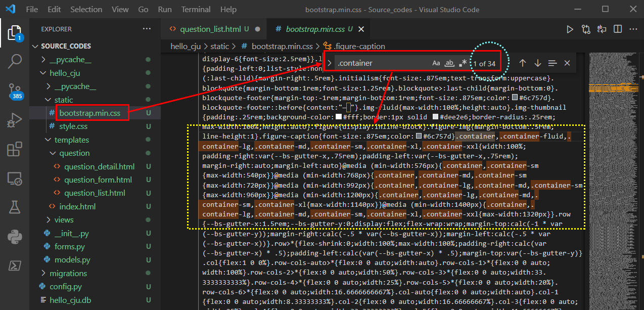Collapse the SOURCE_CODES root folder

(x=35, y=46)
